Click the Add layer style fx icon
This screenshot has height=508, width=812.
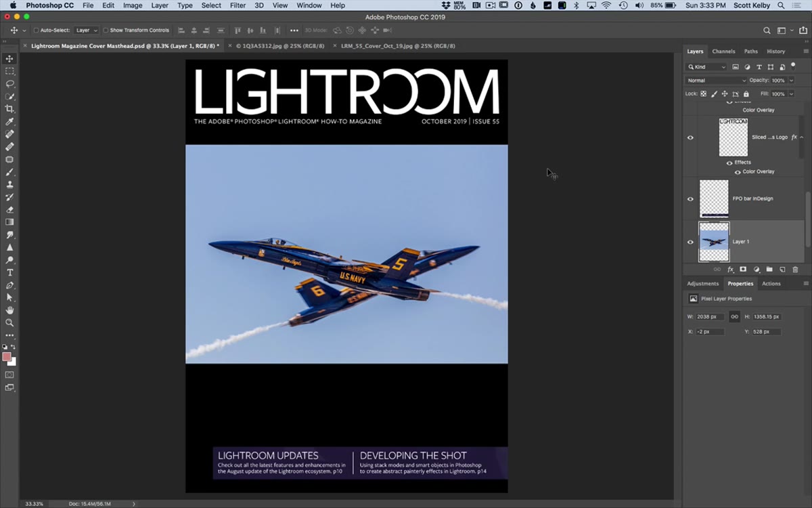(730, 270)
